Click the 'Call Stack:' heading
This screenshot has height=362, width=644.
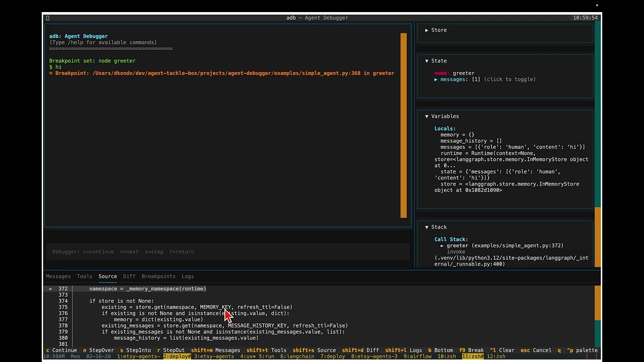[451, 240]
